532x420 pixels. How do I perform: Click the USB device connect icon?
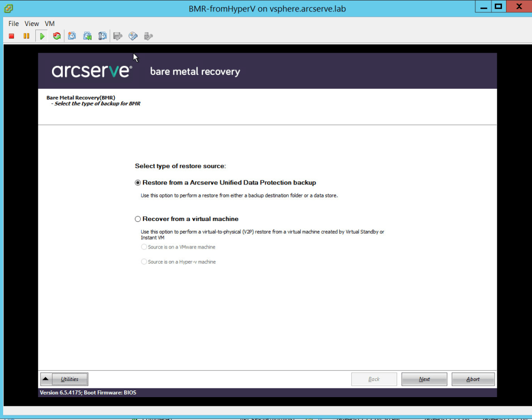pyautogui.click(x=148, y=36)
